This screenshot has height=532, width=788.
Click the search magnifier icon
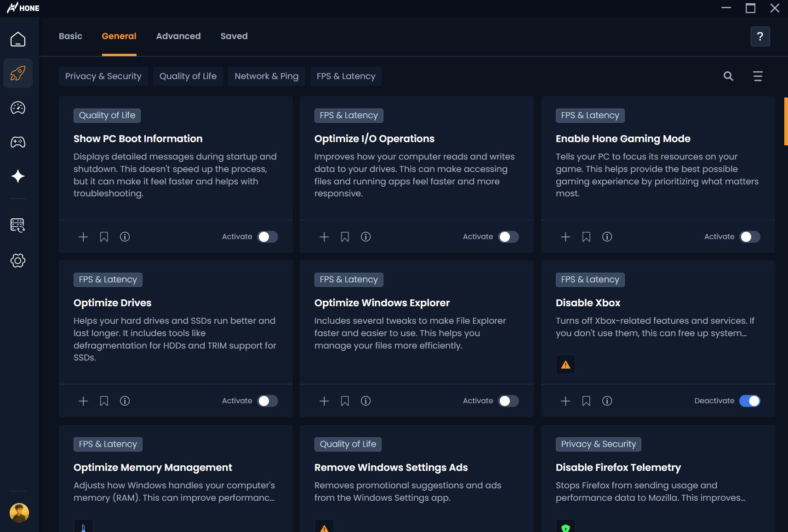728,76
